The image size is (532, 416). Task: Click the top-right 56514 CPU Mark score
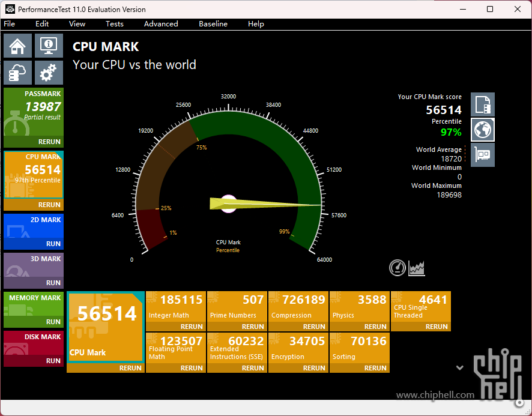click(444, 110)
